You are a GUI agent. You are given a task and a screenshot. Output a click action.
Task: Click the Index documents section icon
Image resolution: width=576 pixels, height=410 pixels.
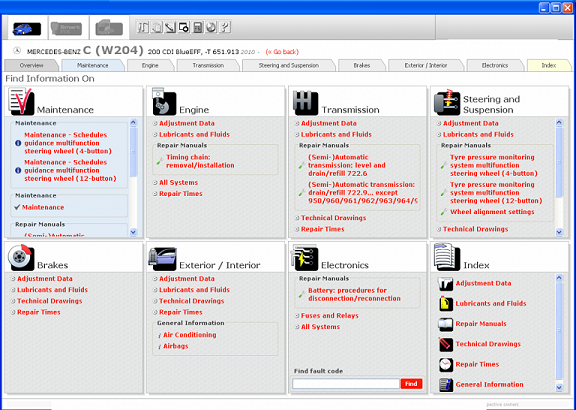(x=447, y=257)
